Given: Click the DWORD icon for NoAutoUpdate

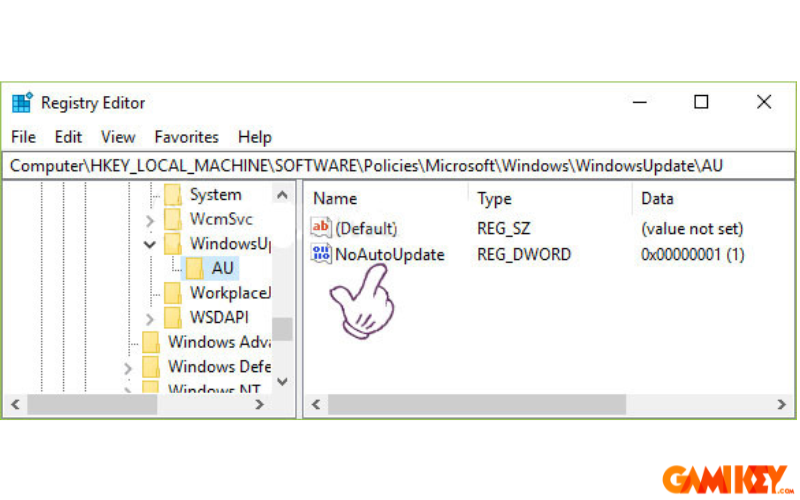Looking at the screenshot, I should click(321, 254).
